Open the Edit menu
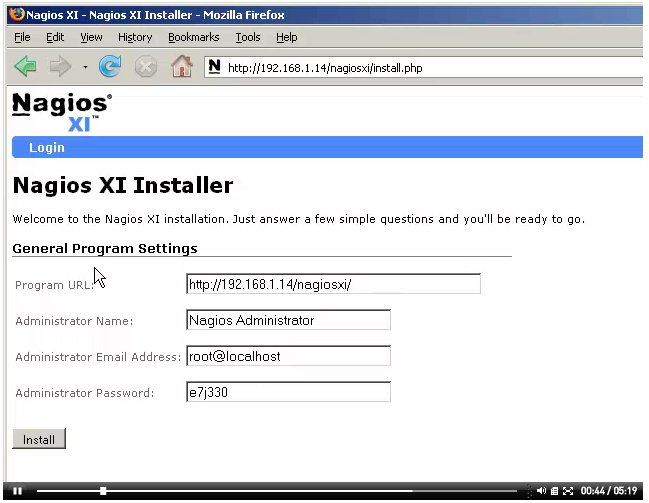 coord(55,37)
